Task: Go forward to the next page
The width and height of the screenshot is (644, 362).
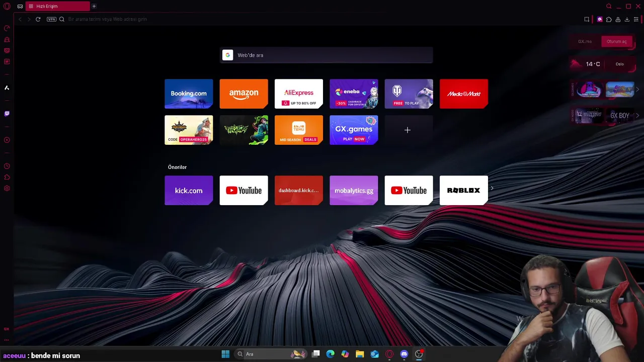Action: [29, 19]
